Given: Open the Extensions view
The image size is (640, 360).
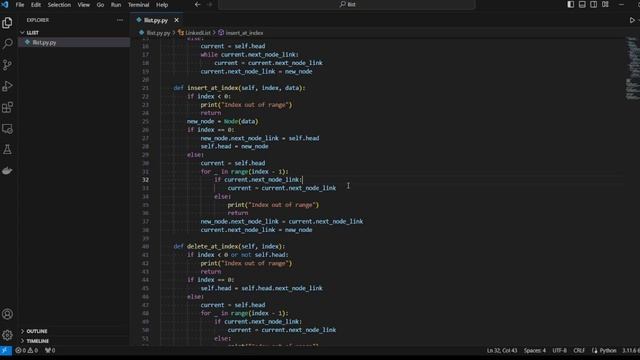Looking at the screenshot, I should coord(7,107).
